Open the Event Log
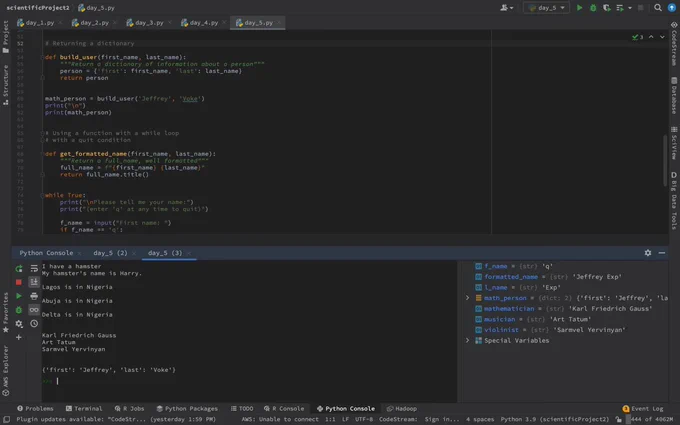This screenshot has height=425, width=680. pyautogui.click(x=643, y=409)
